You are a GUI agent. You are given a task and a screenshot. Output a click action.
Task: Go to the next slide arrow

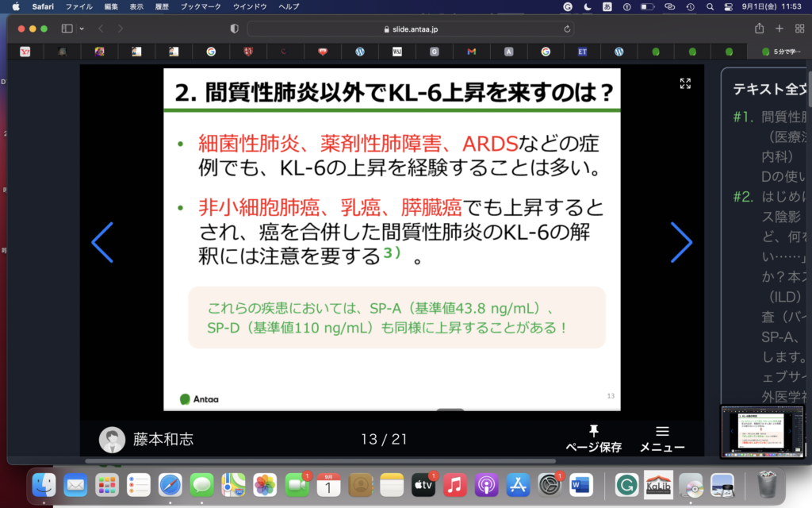681,243
